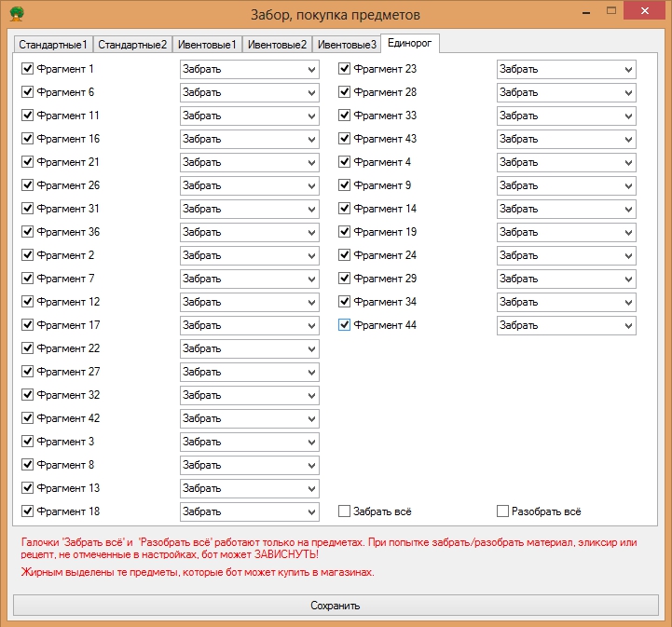The image size is (672, 627).
Task: Minimize the dialog window
Action: point(585,11)
